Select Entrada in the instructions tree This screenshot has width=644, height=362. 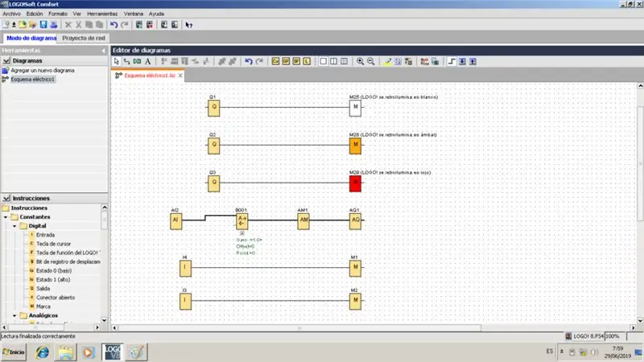coord(45,235)
